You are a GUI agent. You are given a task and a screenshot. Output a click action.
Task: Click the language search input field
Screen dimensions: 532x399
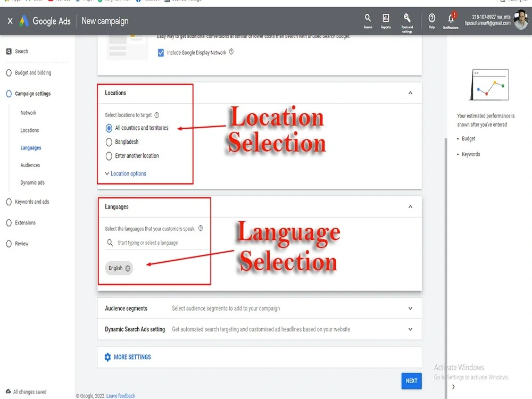155,243
